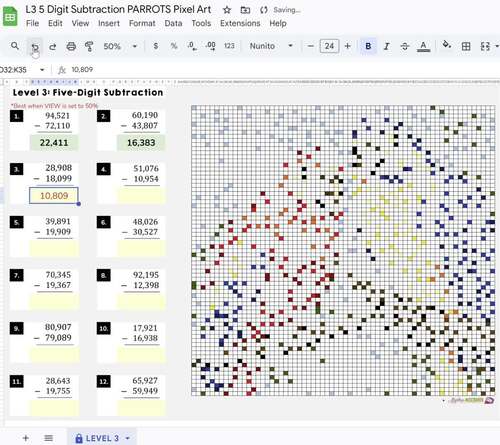Click the answer box for problem 5

pyautogui.click(x=54, y=249)
